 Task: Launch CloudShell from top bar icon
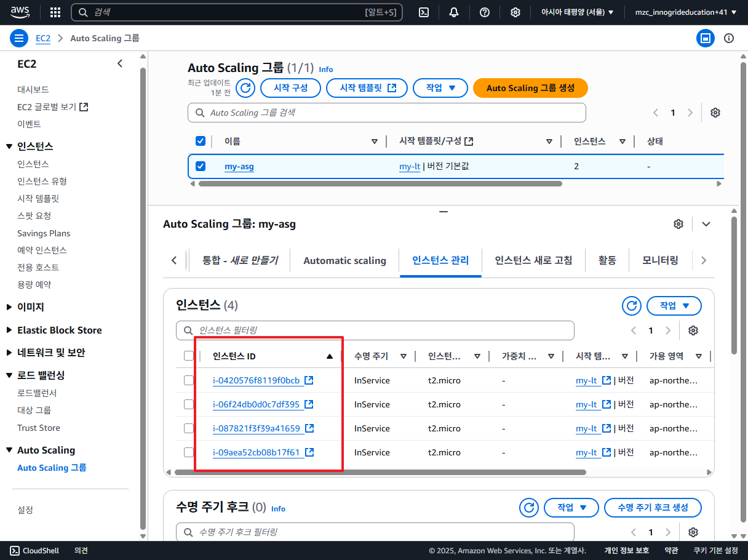pos(424,12)
